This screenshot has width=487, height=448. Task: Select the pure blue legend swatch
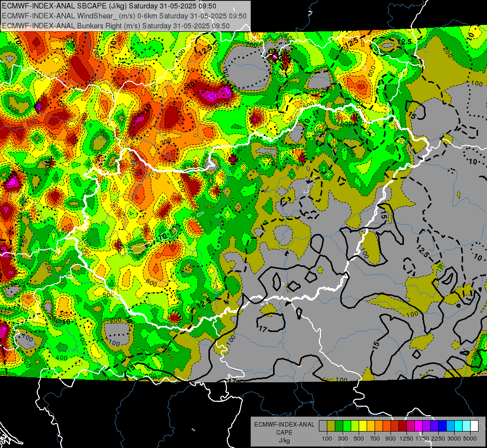click(443, 426)
